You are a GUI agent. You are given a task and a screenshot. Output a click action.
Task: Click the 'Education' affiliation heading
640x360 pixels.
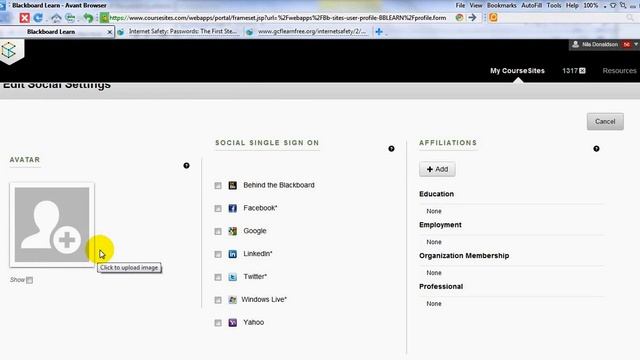click(x=436, y=194)
